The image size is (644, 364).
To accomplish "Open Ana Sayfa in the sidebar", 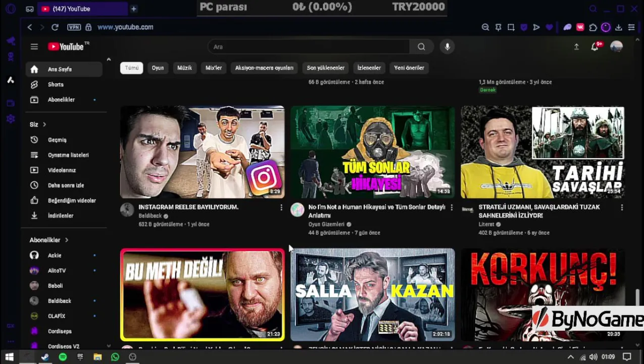I will tap(64, 69).
